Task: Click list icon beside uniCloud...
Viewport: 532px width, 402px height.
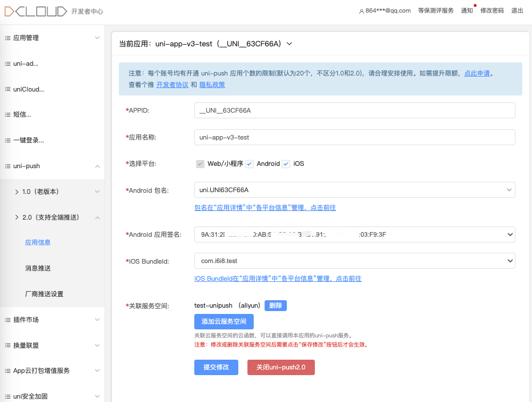Action: pyautogui.click(x=7, y=89)
